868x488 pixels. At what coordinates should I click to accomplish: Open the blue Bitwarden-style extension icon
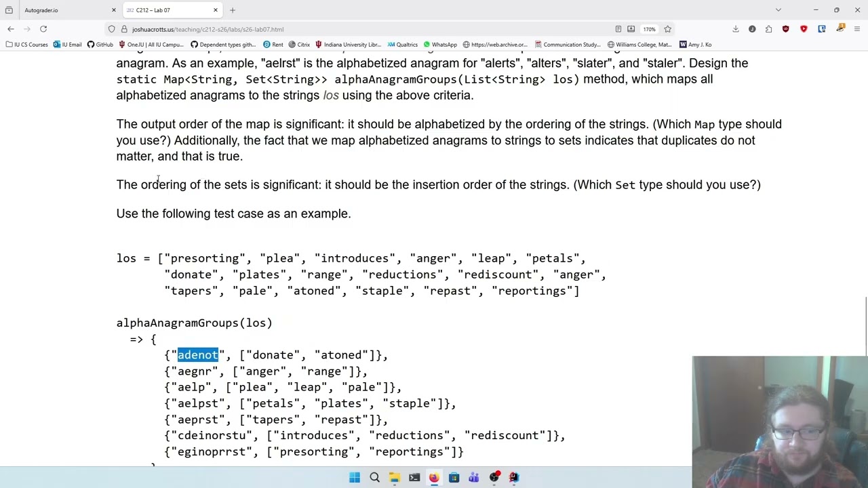822,29
